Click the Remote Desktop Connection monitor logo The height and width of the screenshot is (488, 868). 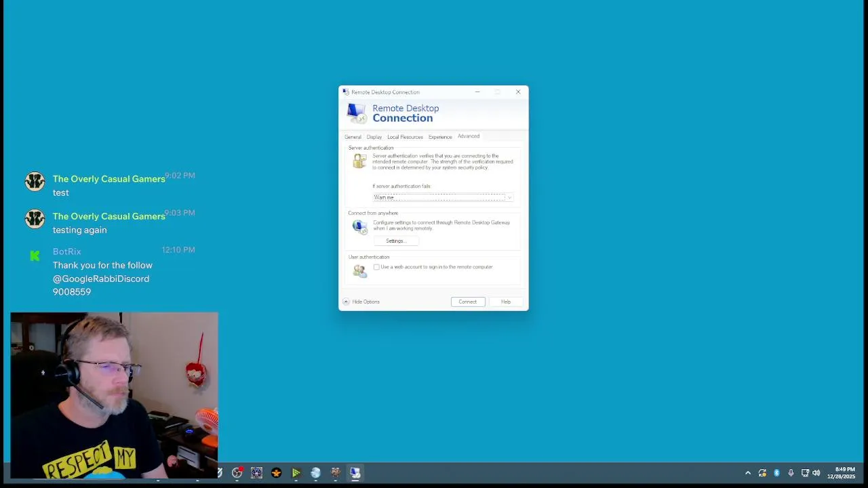tap(357, 113)
